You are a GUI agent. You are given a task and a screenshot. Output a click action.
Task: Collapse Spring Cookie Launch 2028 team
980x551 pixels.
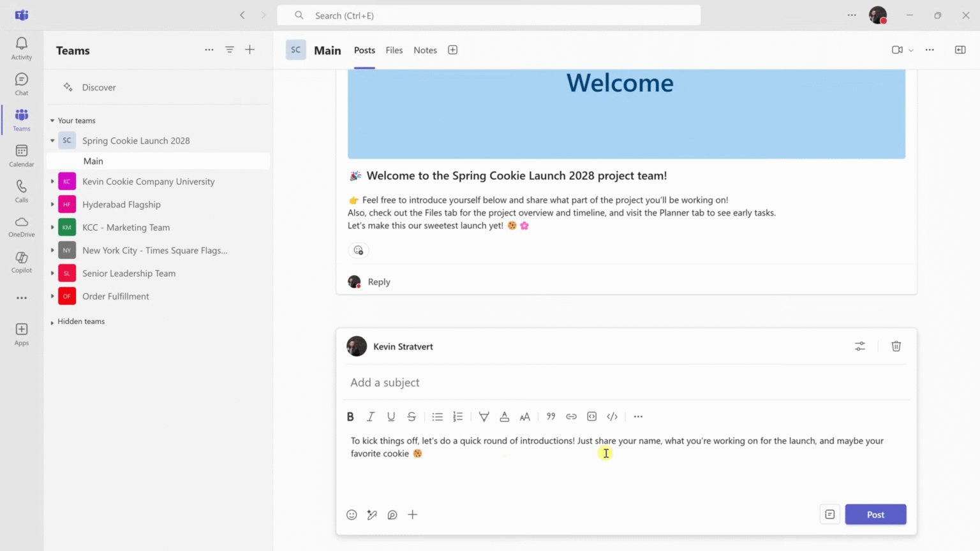pyautogui.click(x=52, y=141)
